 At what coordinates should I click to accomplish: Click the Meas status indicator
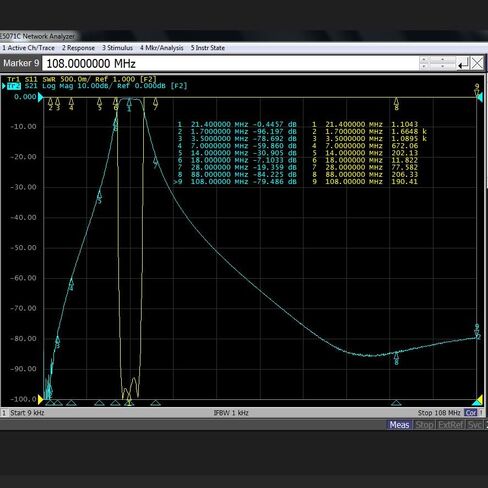click(399, 425)
